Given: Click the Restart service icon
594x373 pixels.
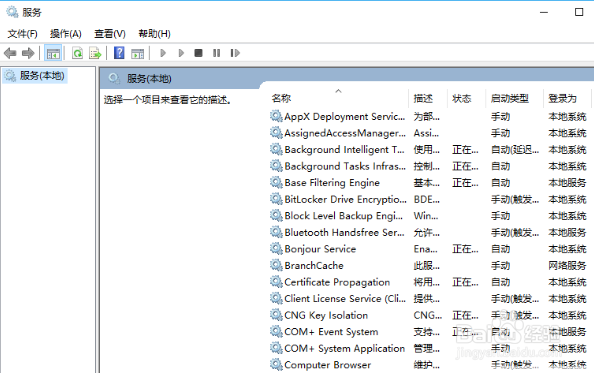Looking at the screenshot, I should (x=235, y=53).
